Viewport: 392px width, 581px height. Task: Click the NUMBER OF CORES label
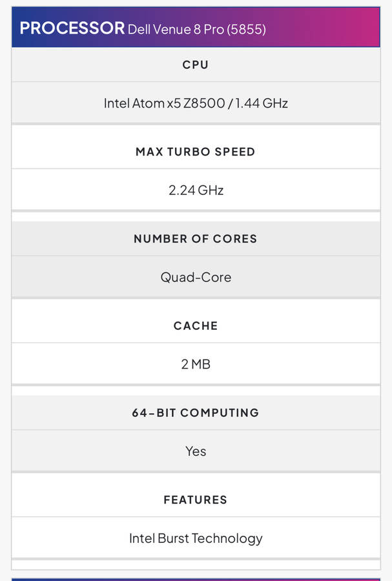pyautogui.click(x=196, y=239)
